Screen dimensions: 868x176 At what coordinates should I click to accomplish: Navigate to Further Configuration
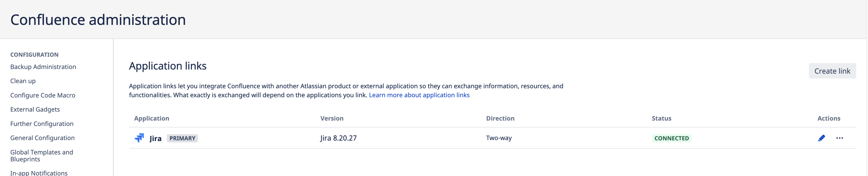coord(42,124)
